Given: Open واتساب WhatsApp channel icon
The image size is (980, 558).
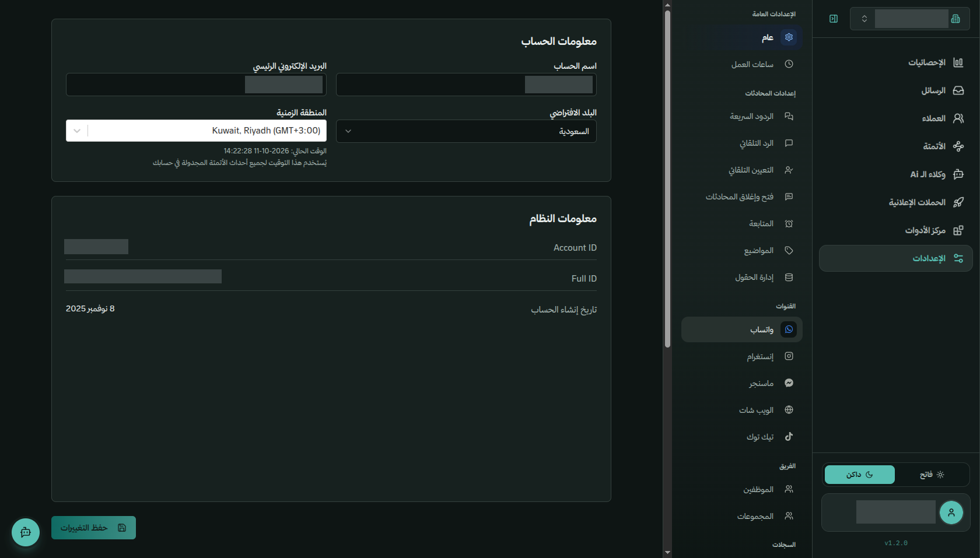Looking at the screenshot, I should tap(789, 329).
